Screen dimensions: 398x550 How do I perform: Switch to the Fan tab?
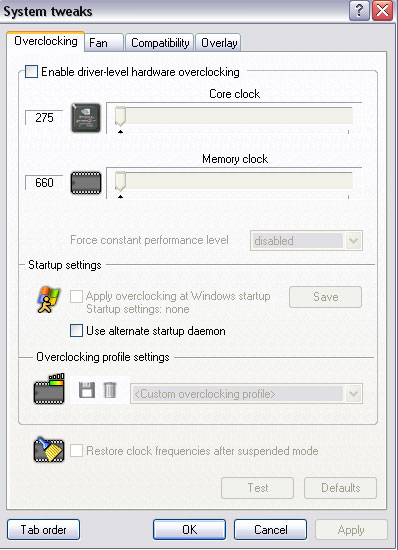coord(104,43)
